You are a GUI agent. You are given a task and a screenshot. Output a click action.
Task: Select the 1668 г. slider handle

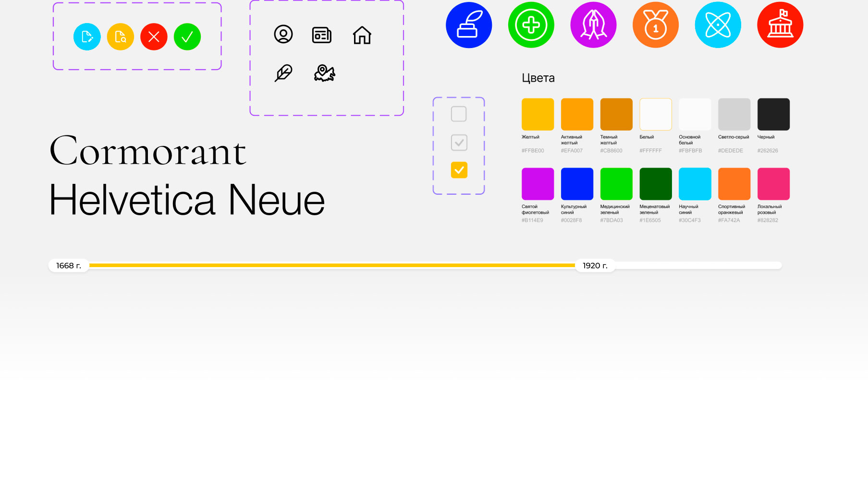[x=69, y=266]
